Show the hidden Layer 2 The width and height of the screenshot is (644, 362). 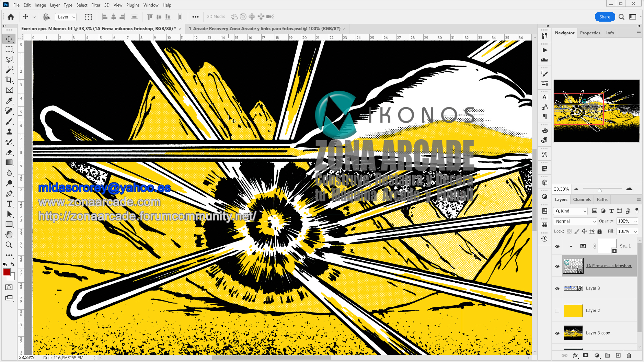click(557, 311)
